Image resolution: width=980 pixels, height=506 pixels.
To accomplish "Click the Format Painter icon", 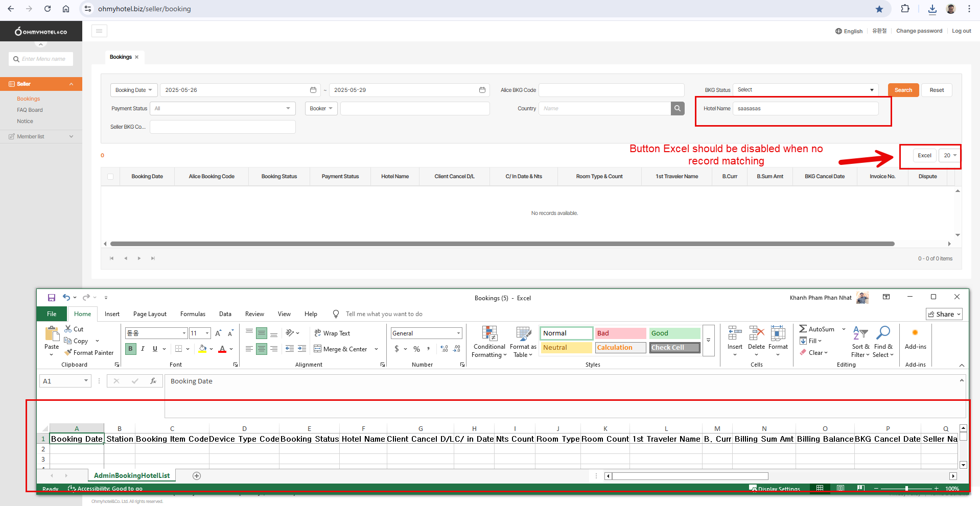I will (x=68, y=352).
